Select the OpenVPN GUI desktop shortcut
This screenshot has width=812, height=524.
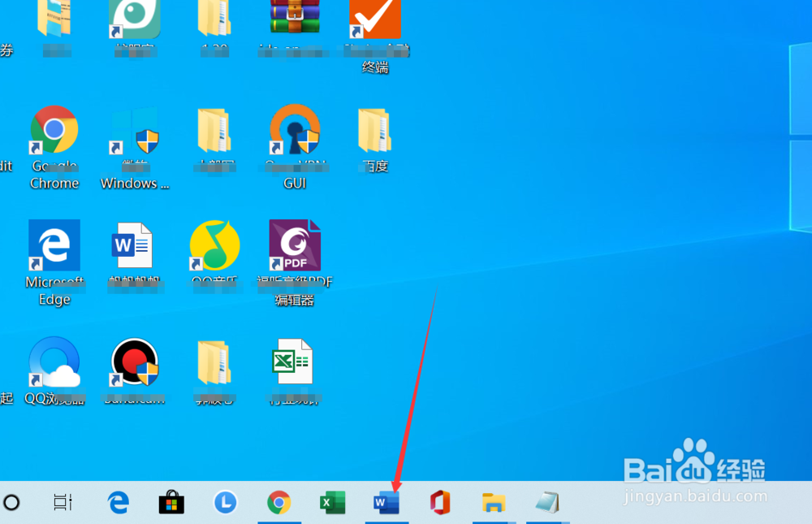pyautogui.click(x=295, y=129)
